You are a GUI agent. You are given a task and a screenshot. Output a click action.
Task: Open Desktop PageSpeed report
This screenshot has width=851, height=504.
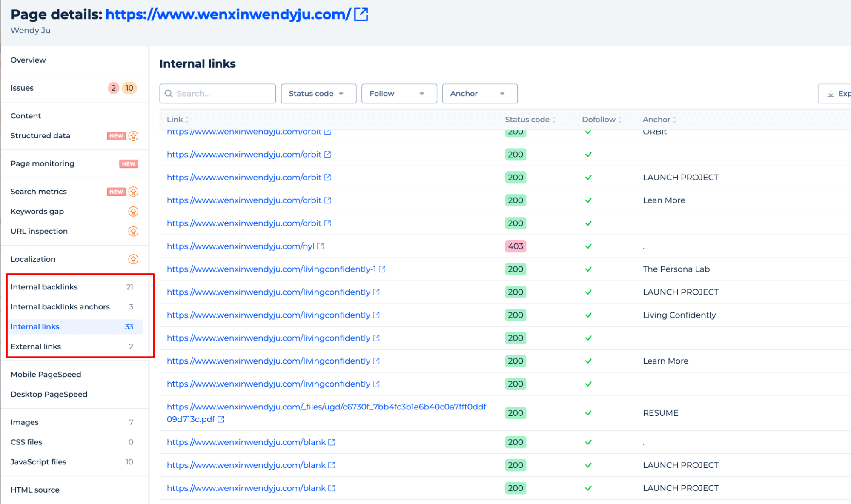(49, 395)
